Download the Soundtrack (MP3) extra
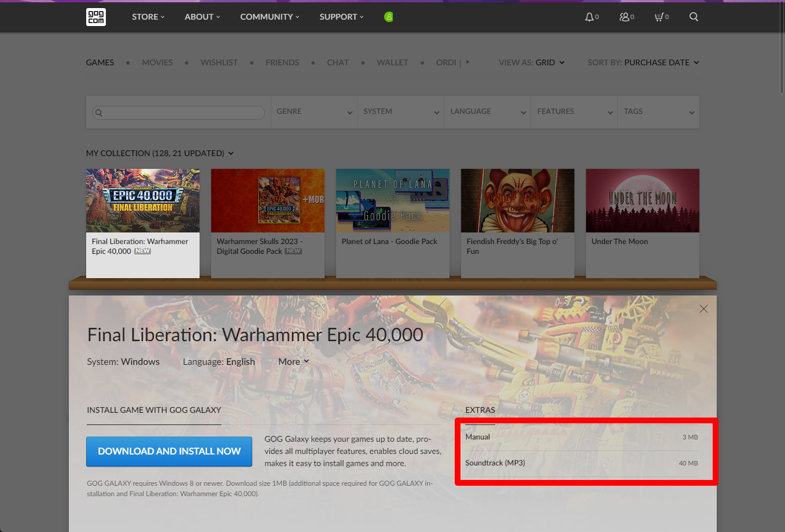 (x=581, y=463)
